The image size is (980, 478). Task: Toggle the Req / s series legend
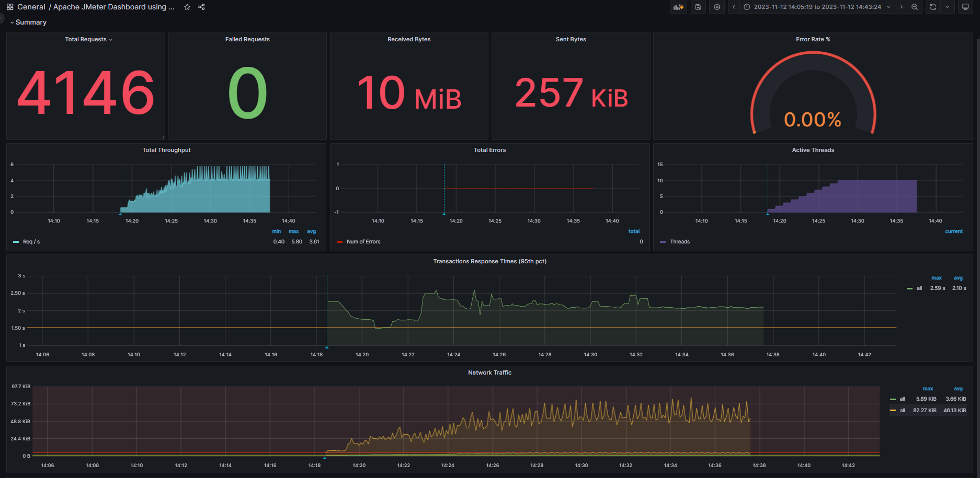coord(31,242)
